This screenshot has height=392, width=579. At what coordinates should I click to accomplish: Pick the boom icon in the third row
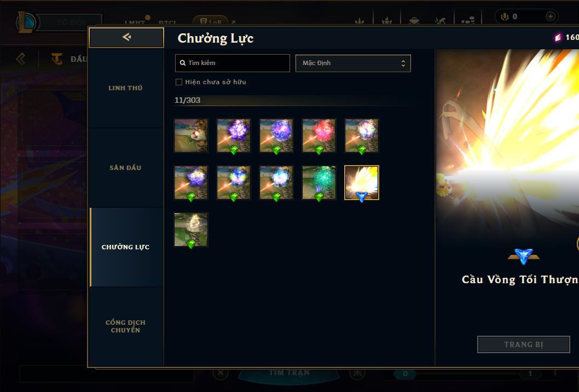(x=191, y=230)
